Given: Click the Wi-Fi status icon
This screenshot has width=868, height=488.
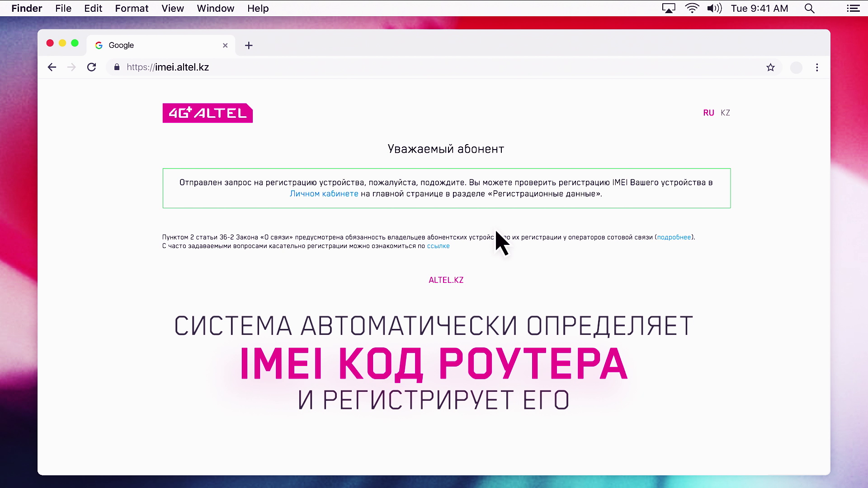Looking at the screenshot, I should (692, 9).
